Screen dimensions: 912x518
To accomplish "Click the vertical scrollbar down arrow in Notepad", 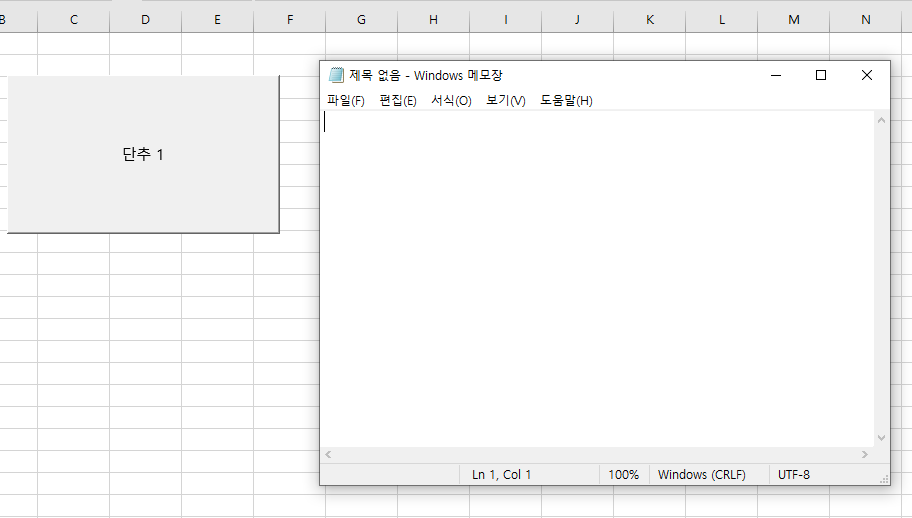I will point(881,438).
